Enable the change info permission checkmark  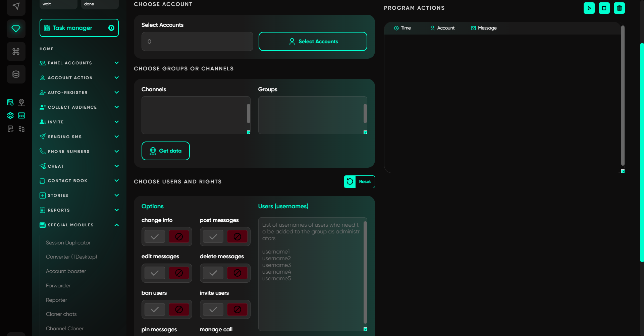[155, 237]
